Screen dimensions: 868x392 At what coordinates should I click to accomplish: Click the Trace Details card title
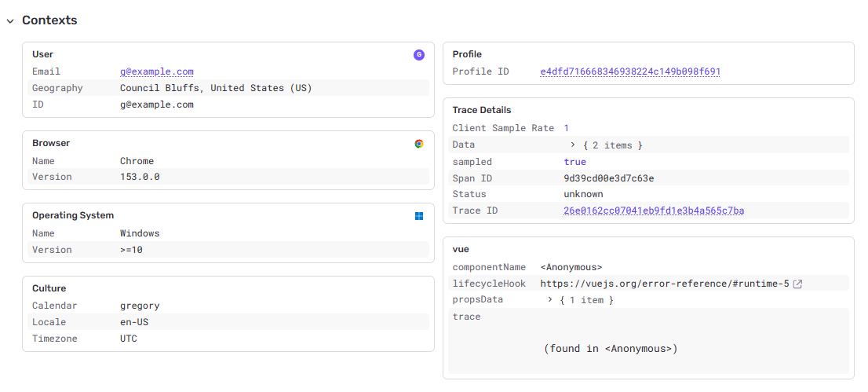(x=482, y=110)
